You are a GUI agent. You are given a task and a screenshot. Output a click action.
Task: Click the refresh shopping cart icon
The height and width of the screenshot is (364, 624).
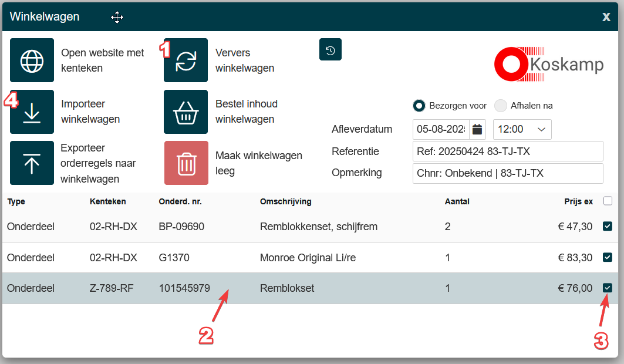point(185,60)
